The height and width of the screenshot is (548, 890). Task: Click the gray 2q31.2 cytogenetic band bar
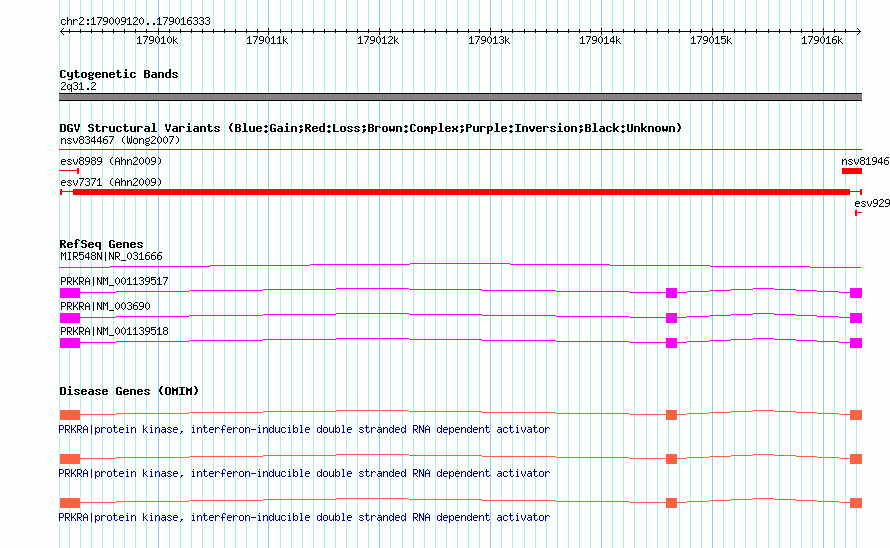point(460,97)
